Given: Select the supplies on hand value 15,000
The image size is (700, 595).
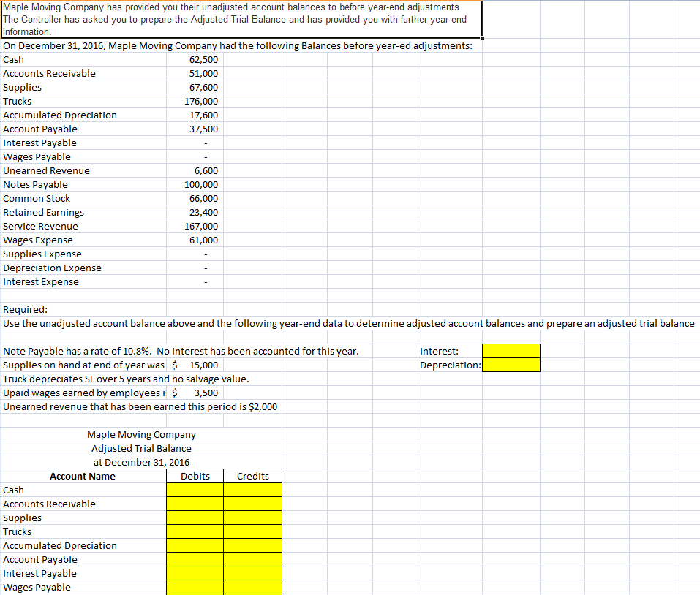Looking at the screenshot, I should pyautogui.click(x=195, y=365).
